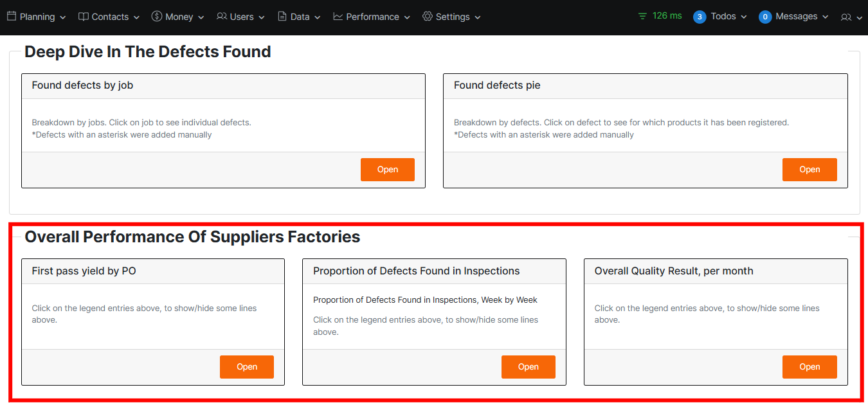The image size is (868, 403).
Task: Click the blue Todos count badge
Action: (x=700, y=17)
